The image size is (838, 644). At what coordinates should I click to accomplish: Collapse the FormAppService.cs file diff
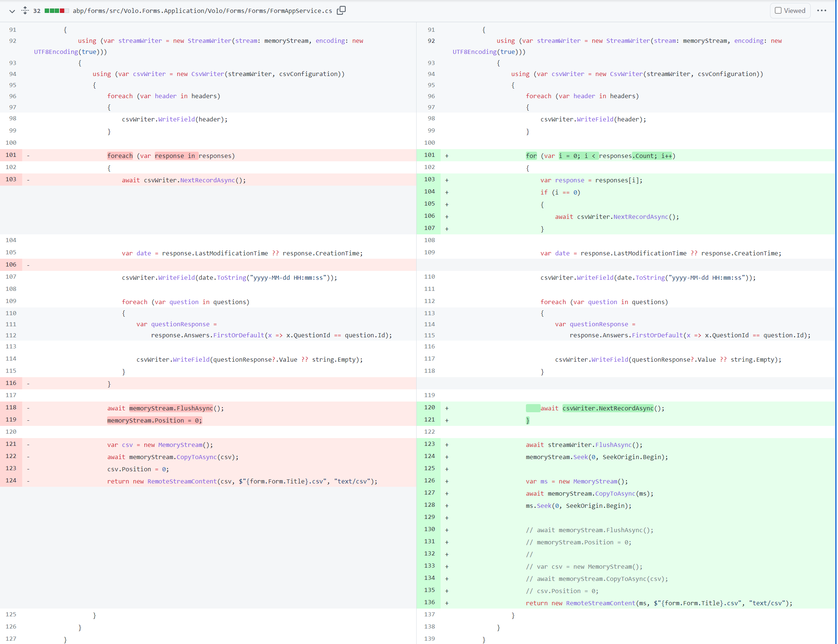(12, 11)
